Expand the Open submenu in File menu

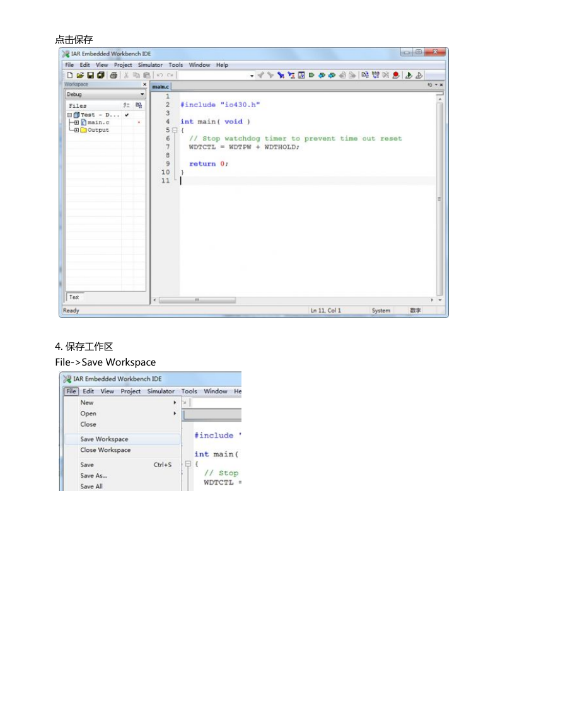(x=175, y=413)
